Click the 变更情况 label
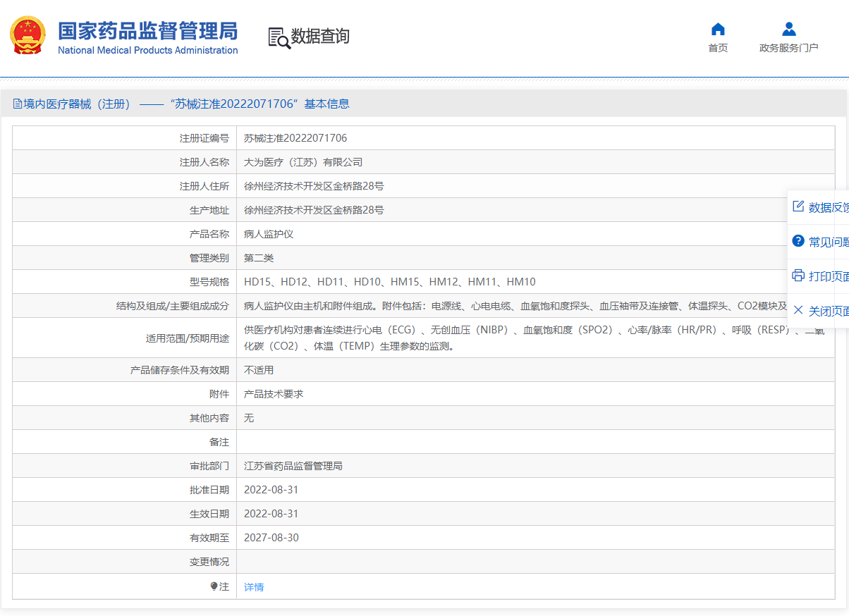The width and height of the screenshot is (849, 616). pyautogui.click(x=209, y=562)
